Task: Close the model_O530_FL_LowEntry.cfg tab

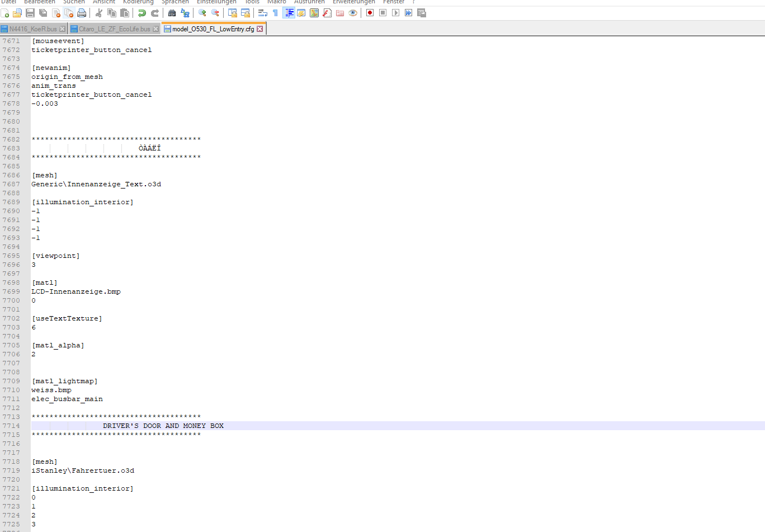Action: 259,29
